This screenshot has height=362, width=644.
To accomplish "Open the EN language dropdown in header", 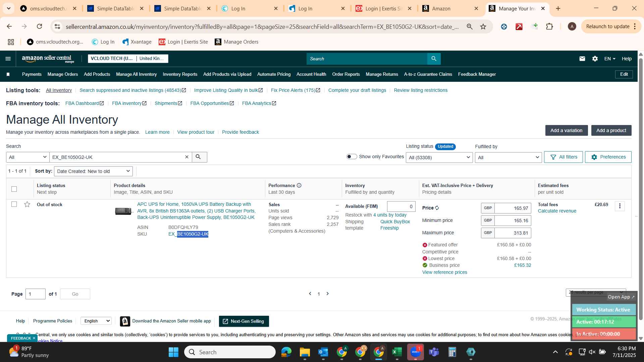I will tap(610, 59).
